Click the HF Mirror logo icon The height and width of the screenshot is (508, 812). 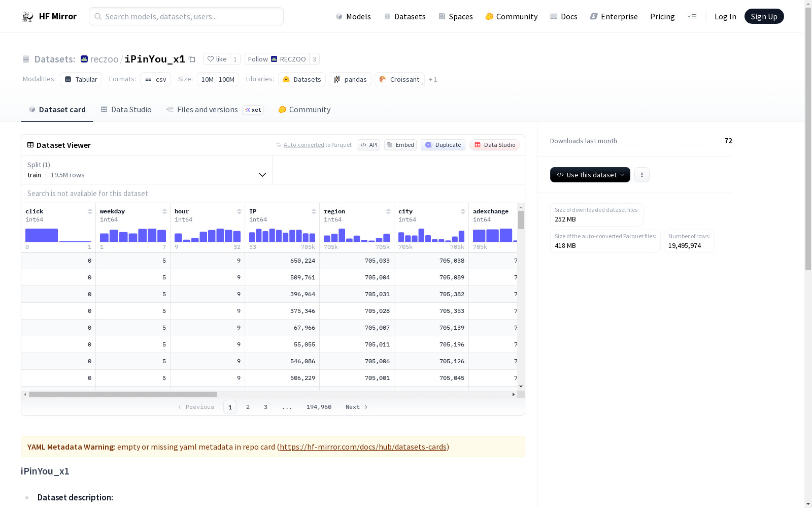click(28, 17)
